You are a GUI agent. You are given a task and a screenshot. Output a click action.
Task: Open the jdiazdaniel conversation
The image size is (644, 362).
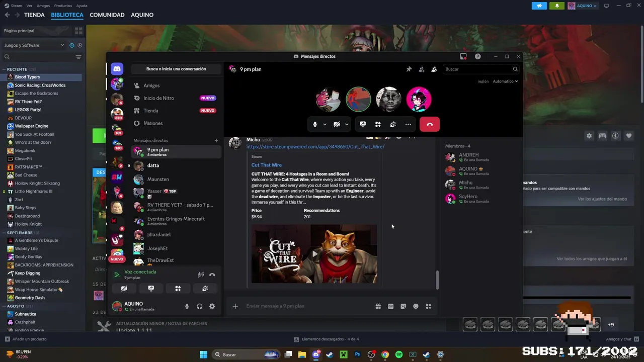[176, 234]
